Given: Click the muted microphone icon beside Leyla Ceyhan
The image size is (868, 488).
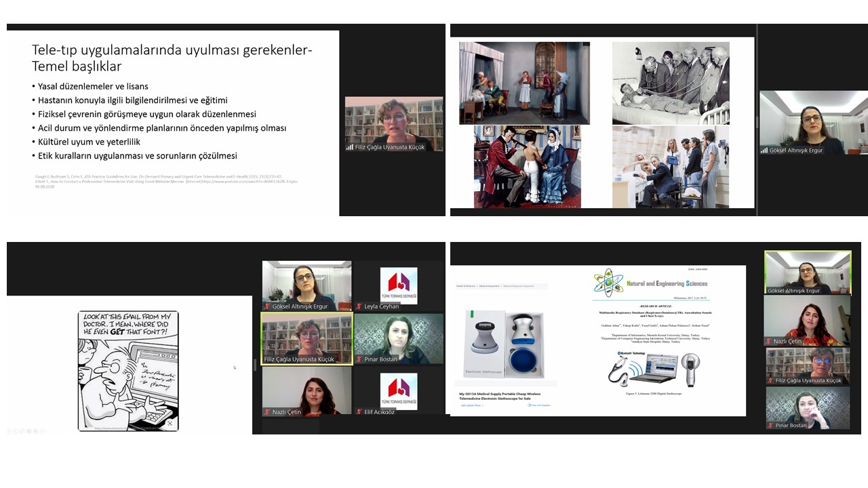Looking at the screenshot, I should pyautogui.click(x=359, y=307).
